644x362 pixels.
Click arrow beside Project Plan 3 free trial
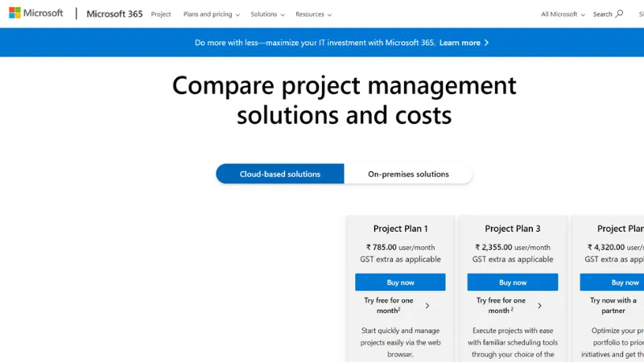[539, 306]
